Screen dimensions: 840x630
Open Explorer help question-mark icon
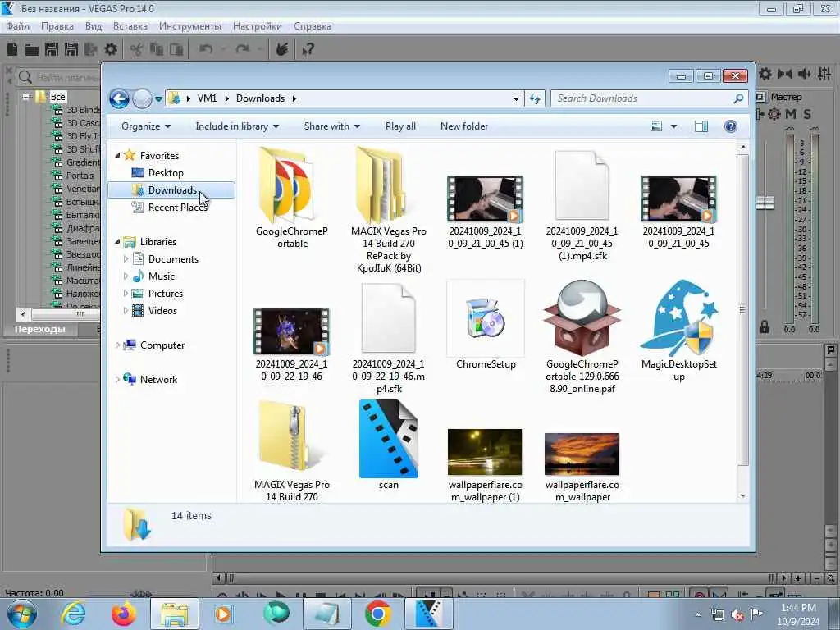[x=730, y=126]
